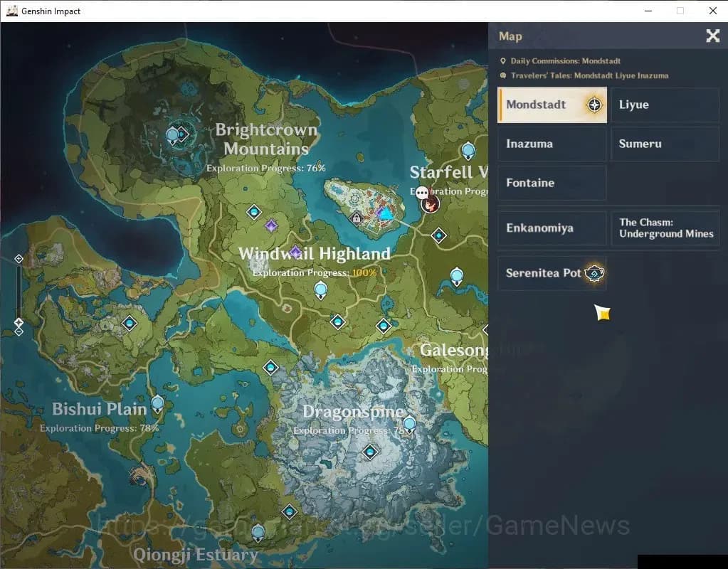Select the Statue pin above Qiongji Estuary label

[258, 533]
